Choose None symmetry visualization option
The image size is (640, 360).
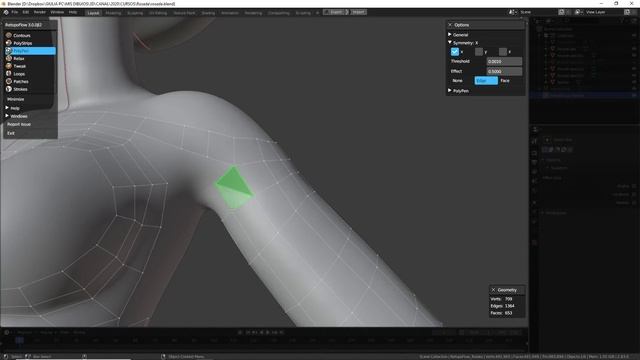point(458,81)
